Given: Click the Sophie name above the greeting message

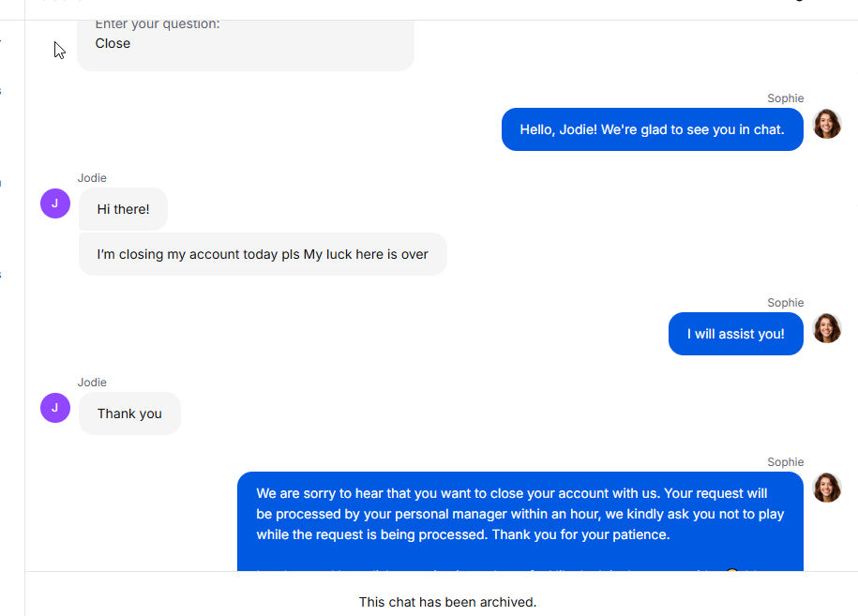Looking at the screenshot, I should click(785, 98).
